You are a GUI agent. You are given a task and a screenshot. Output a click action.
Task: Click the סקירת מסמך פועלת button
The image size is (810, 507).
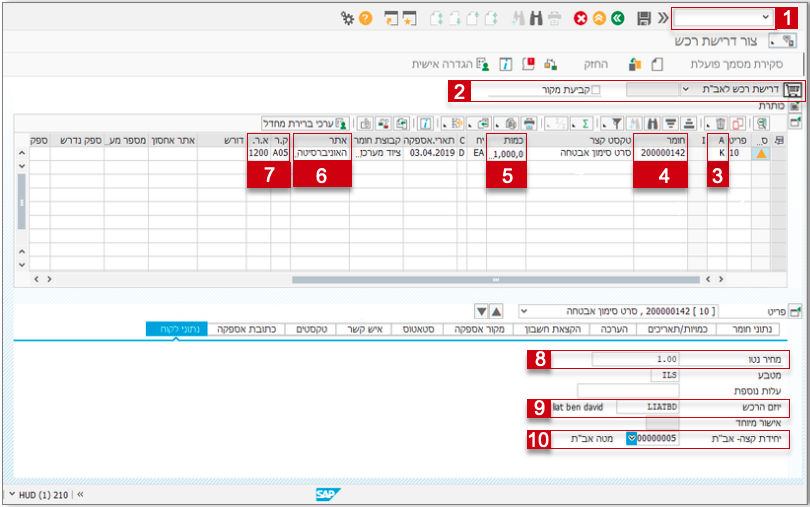click(x=737, y=65)
